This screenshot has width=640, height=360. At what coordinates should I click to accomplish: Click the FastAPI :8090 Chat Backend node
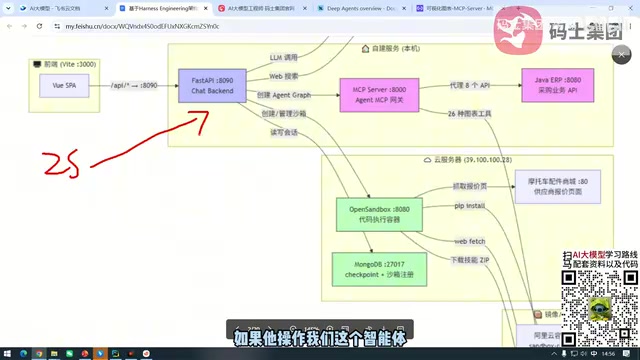(212, 86)
